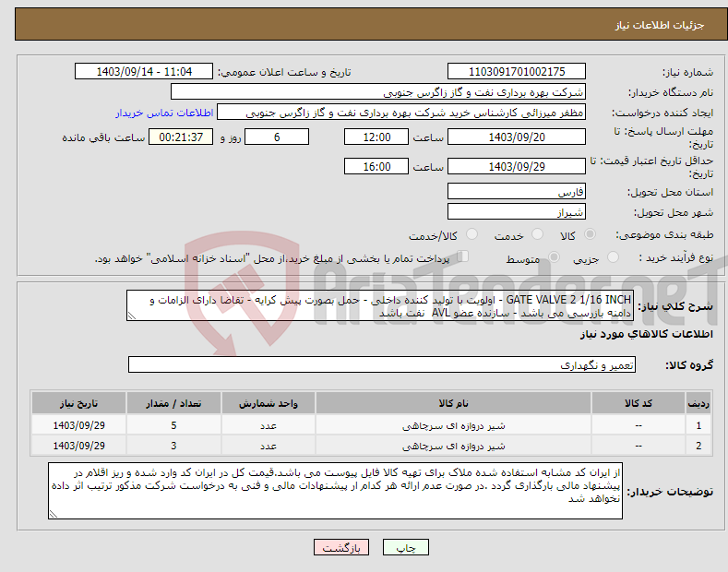Click the unit عدد in row 1
The image size is (728, 572).
(269, 425)
